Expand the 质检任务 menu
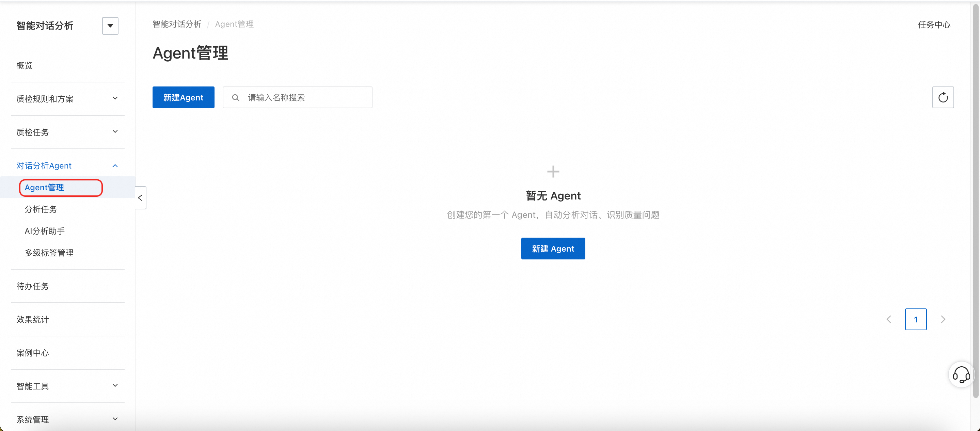The width and height of the screenshot is (980, 431). point(68,132)
